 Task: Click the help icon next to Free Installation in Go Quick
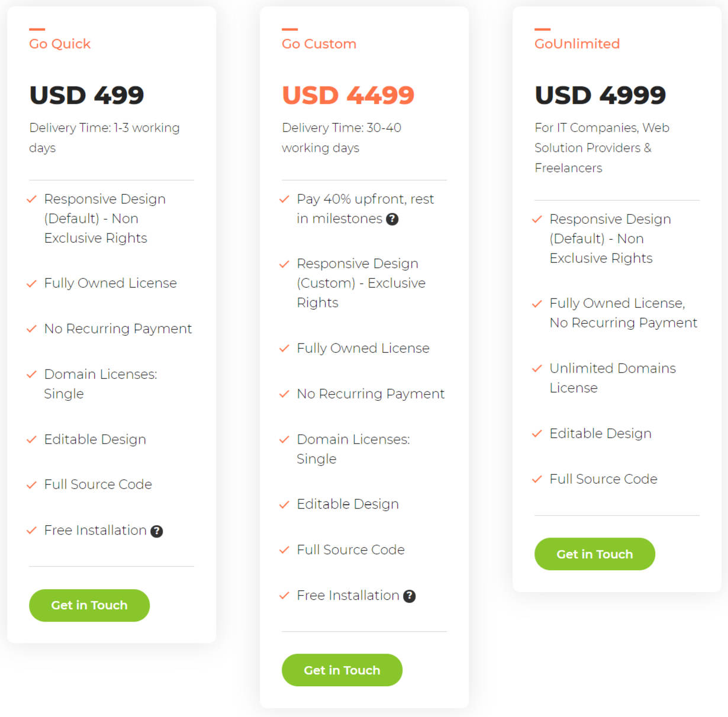(156, 531)
